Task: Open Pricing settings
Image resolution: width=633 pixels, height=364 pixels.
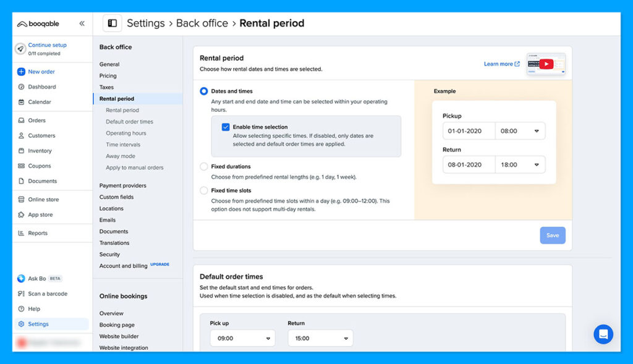Action: 108,75
